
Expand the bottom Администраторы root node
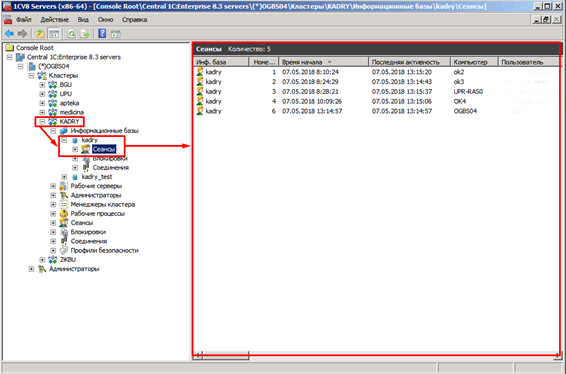click(x=31, y=269)
